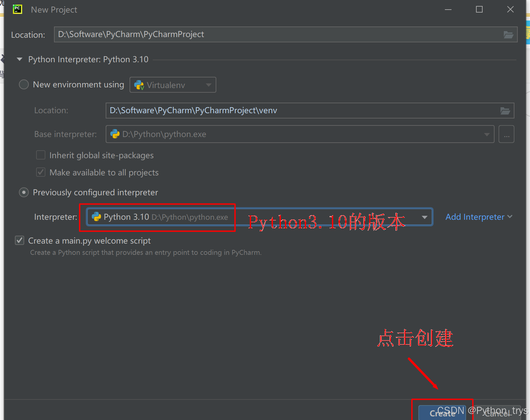Click the ellipsis button beside Base interpreter
This screenshot has height=420, width=530.
(x=506, y=134)
